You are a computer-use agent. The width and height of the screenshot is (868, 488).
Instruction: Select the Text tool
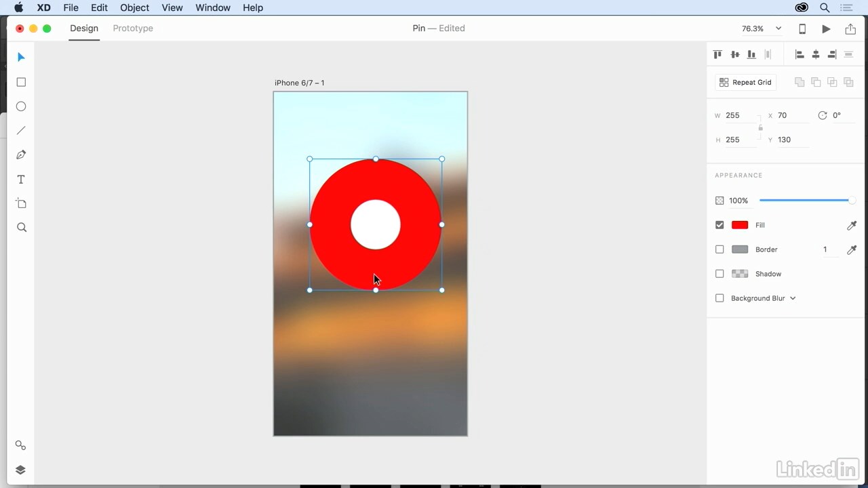pos(21,180)
